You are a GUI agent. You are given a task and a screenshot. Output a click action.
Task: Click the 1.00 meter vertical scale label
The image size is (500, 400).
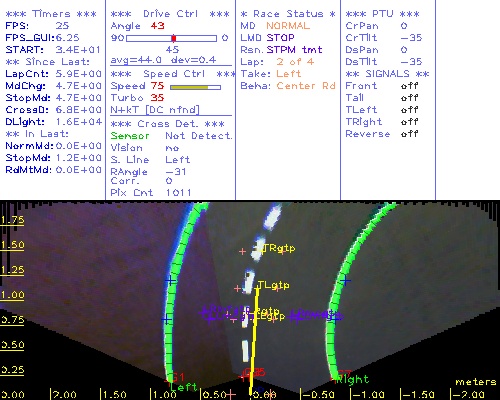(12, 295)
